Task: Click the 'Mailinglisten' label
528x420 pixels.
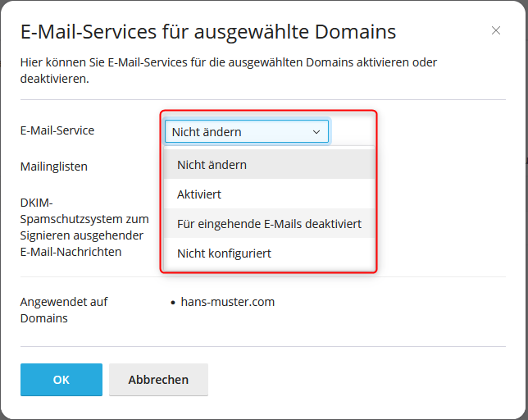Action: [54, 167]
